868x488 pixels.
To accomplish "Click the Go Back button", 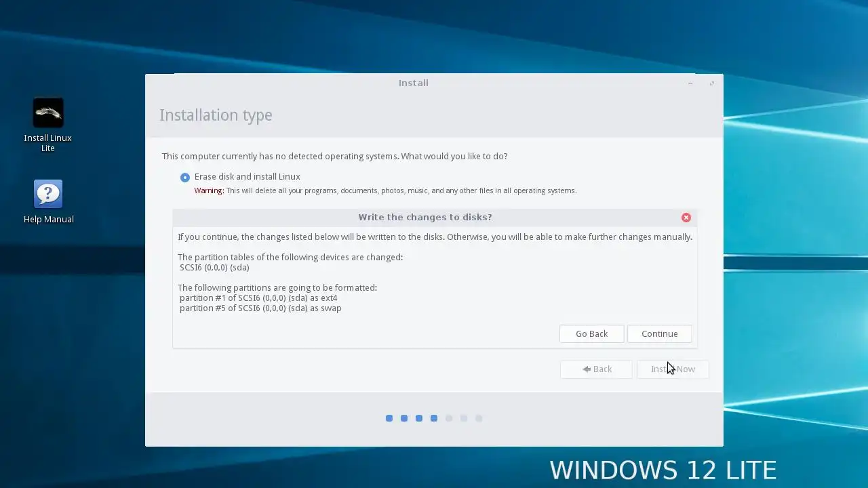I will 591,333.
